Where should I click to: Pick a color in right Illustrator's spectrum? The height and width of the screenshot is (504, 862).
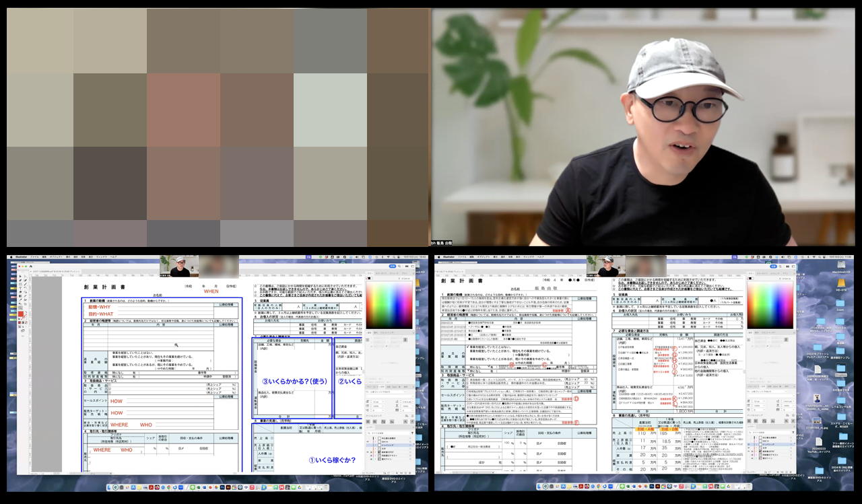[770, 305]
